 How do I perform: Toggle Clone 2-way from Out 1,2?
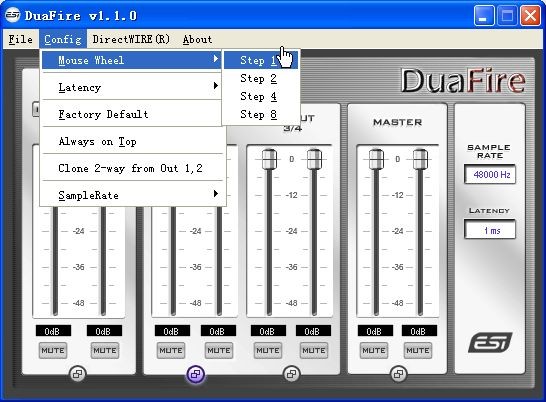point(132,168)
